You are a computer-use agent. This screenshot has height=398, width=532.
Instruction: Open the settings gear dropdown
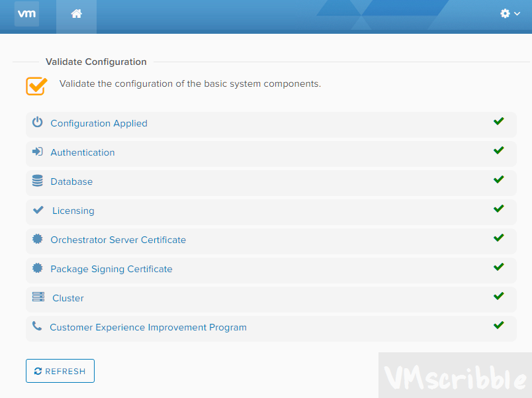(x=510, y=14)
